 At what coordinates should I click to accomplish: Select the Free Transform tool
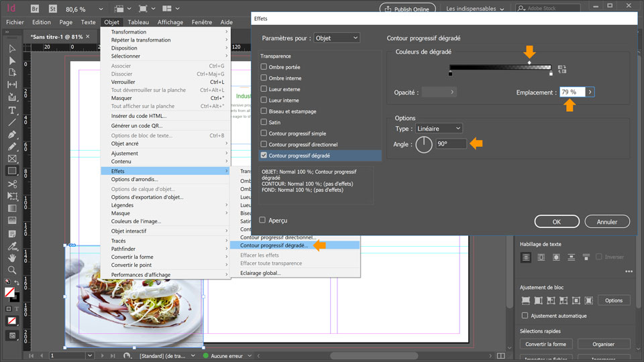click(x=12, y=196)
